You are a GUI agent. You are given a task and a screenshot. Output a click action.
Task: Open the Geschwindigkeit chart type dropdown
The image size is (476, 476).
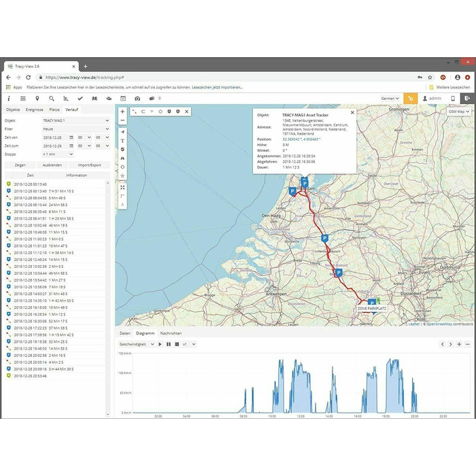[x=137, y=344]
